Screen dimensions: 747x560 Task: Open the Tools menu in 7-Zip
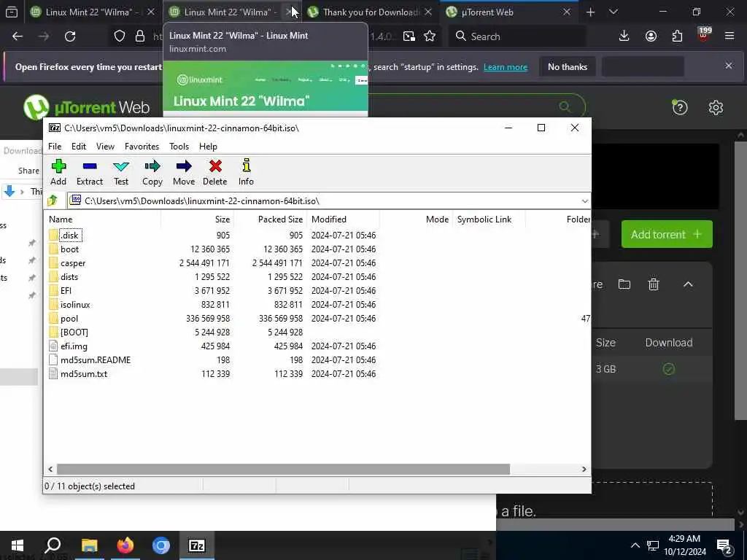click(179, 146)
